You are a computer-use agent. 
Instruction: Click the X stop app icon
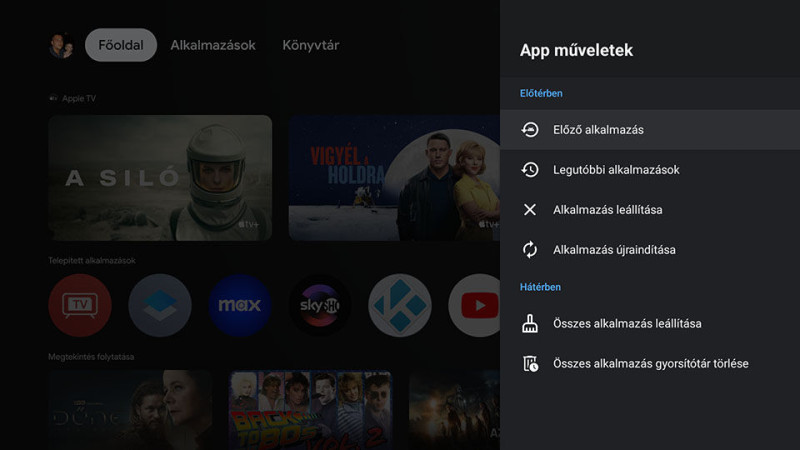(530, 210)
